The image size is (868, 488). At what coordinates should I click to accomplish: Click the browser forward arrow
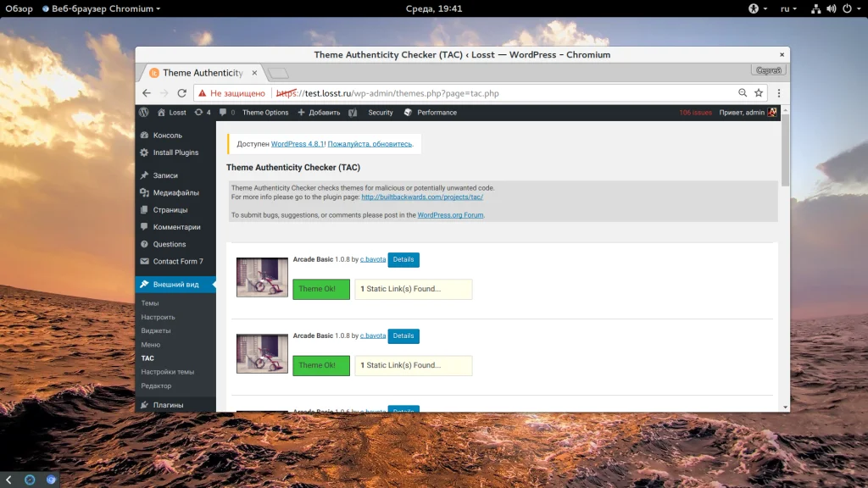point(164,93)
